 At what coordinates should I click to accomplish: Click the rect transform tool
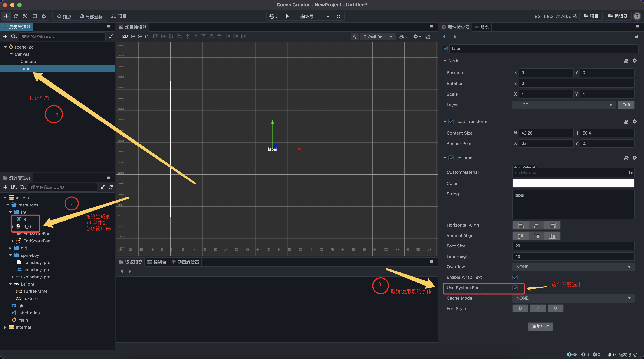[x=34, y=16]
